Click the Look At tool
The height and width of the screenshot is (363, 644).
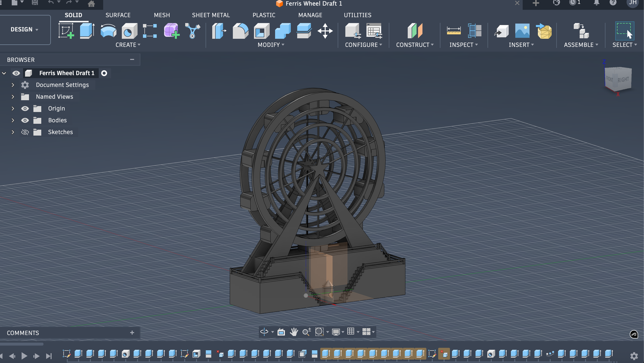pyautogui.click(x=281, y=332)
